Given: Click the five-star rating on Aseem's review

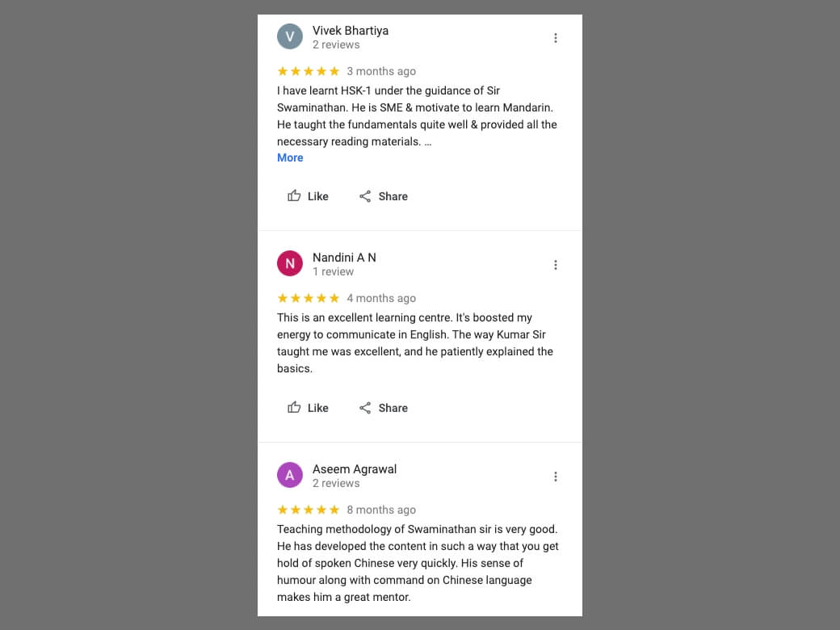Looking at the screenshot, I should coord(309,510).
